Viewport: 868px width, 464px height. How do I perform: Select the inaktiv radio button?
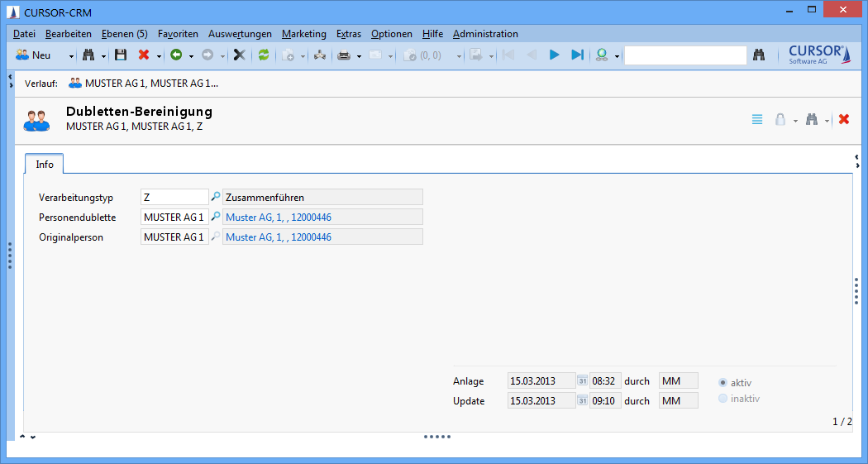pos(723,399)
